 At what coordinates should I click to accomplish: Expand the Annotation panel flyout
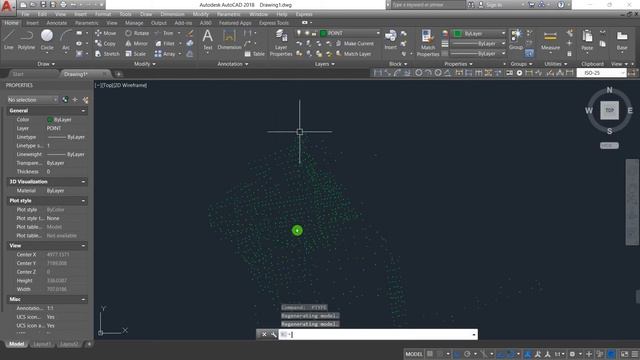(x=233, y=64)
